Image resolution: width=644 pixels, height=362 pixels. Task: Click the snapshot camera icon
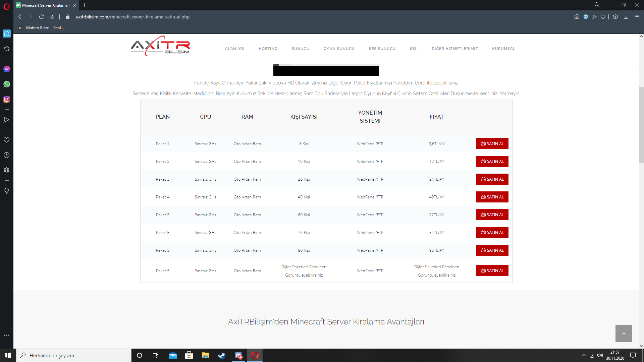pyautogui.click(x=577, y=17)
